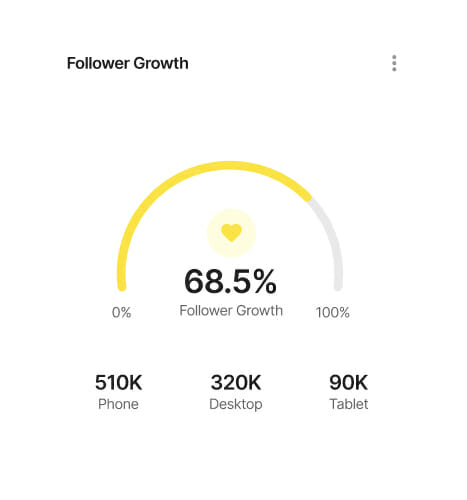Click the gray arc's right ending tip
This screenshot has width=467, height=500.
click(x=338, y=287)
